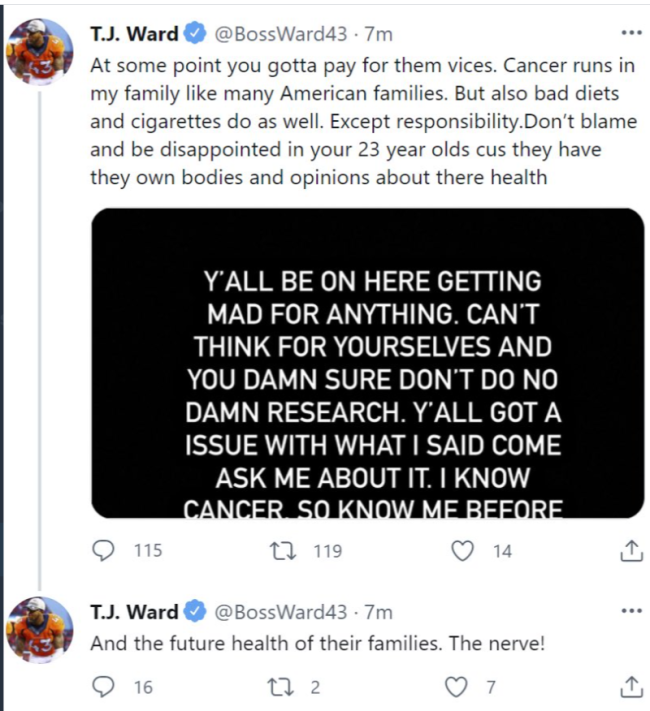Viewport: 650px width, 711px height.
Task: Expand the attached black text image
Action: point(368,363)
